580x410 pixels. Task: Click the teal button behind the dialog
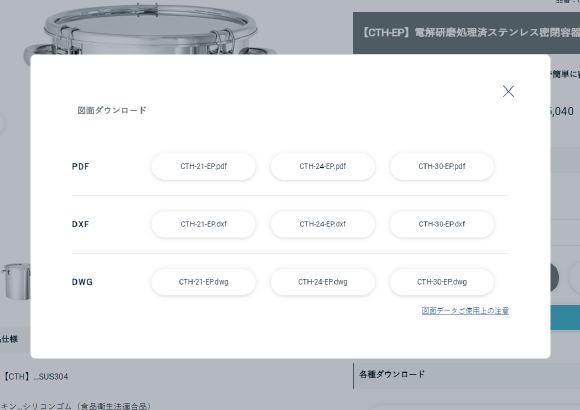click(x=565, y=317)
